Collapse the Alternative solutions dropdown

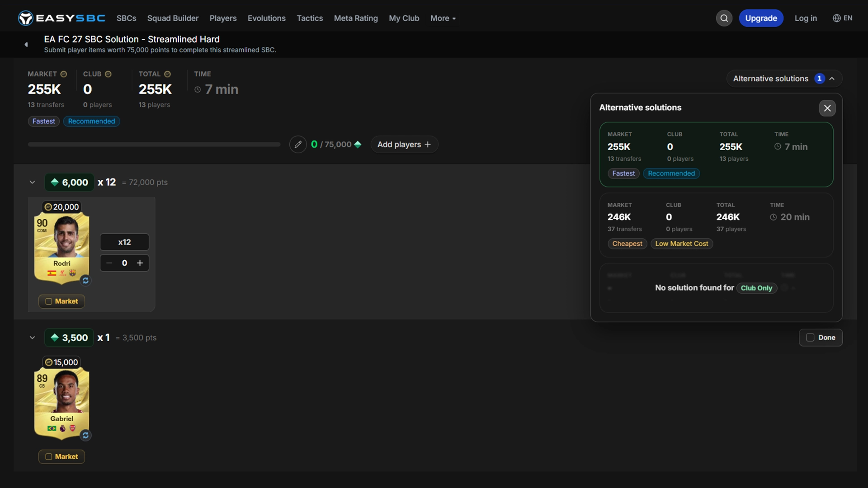(784, 79)
